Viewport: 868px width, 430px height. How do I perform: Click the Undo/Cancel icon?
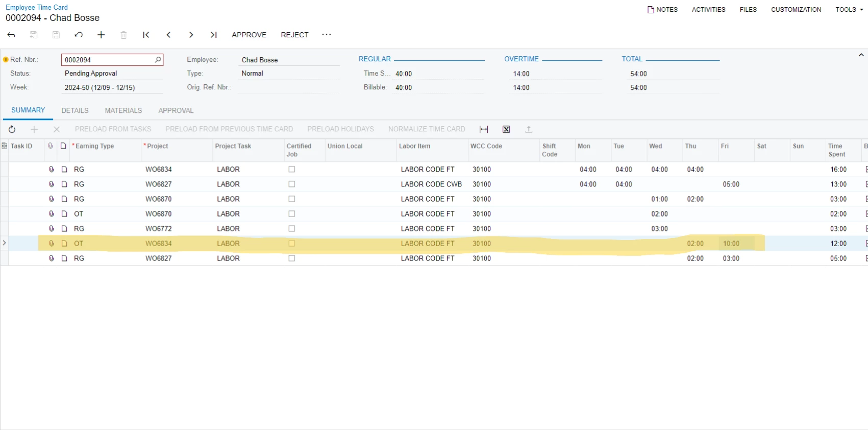79,35
